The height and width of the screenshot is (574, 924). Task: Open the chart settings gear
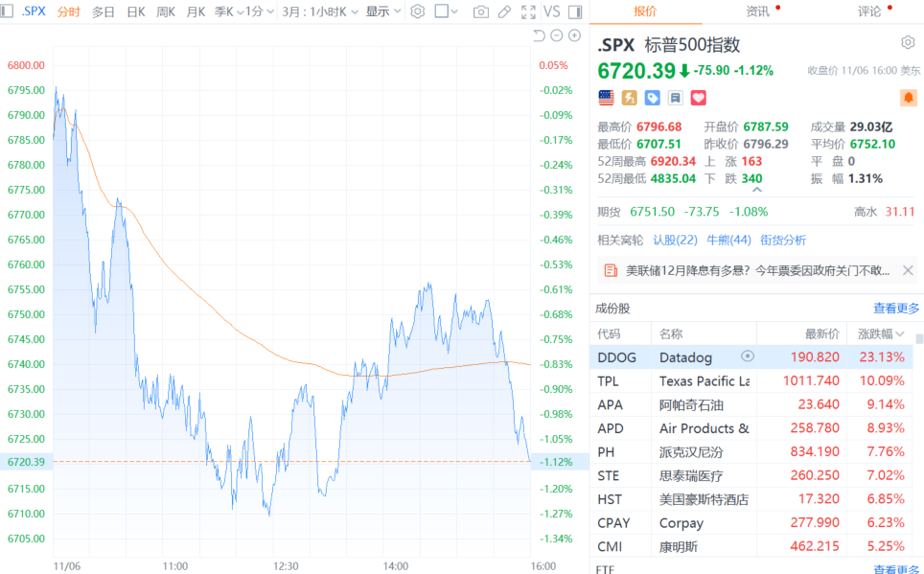tap(417, 11)
